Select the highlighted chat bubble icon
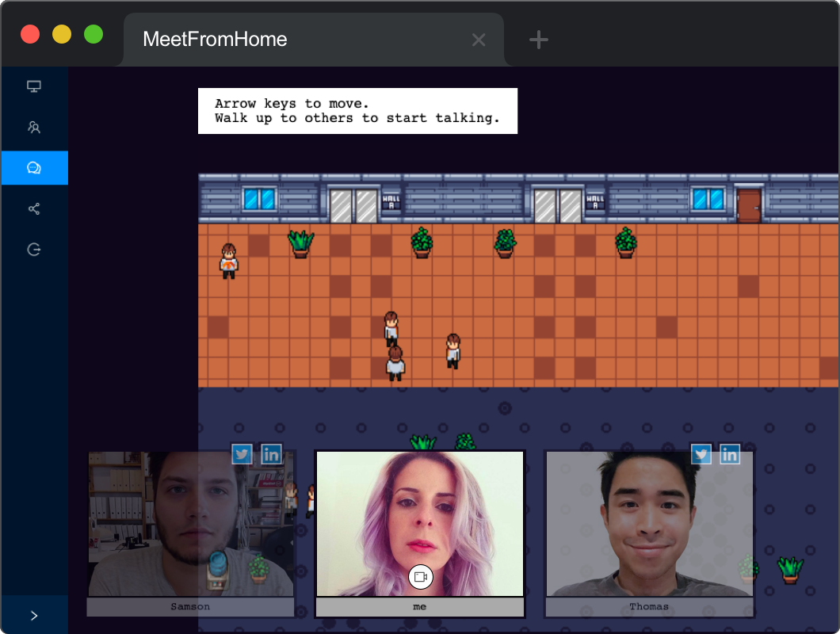 pos(33,167)
